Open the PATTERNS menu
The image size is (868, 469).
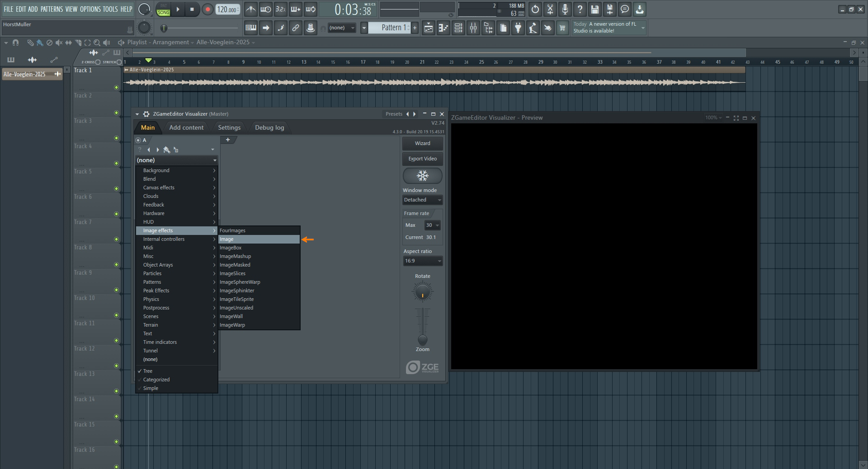tap(52, 9)
